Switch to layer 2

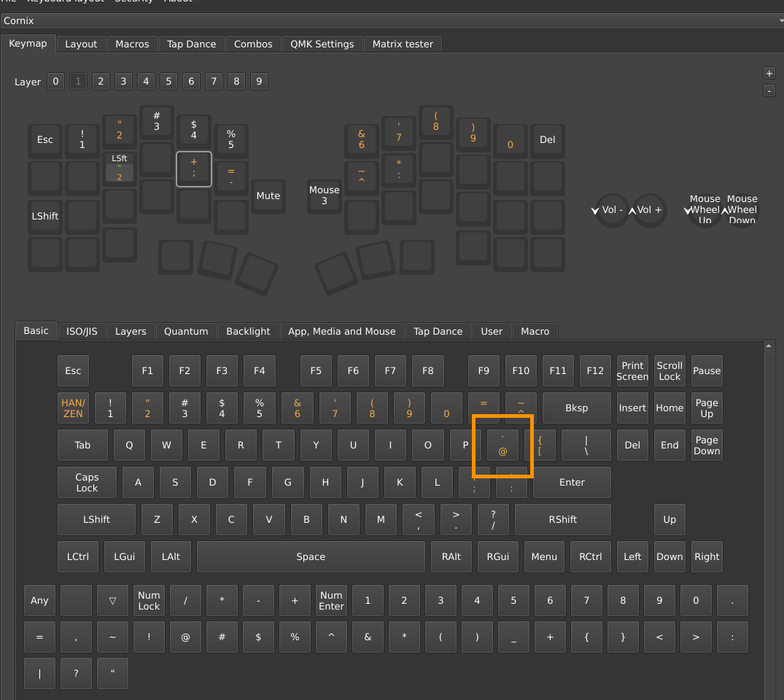coord(101,82)
